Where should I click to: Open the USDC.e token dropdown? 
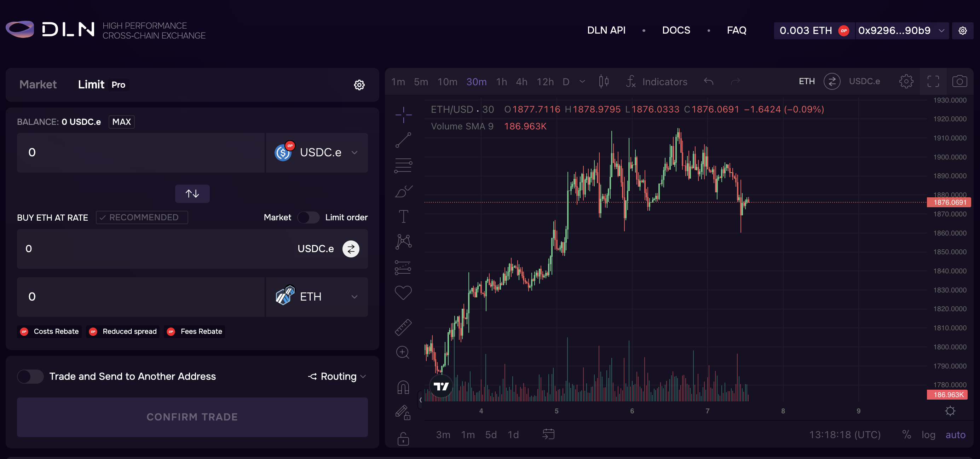[317, 152]
